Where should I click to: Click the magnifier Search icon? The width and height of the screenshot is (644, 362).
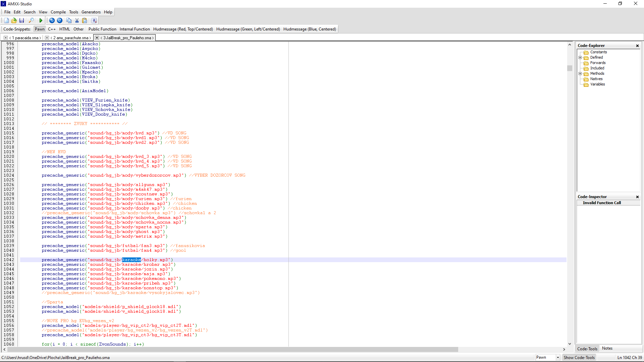click(31, 20)
